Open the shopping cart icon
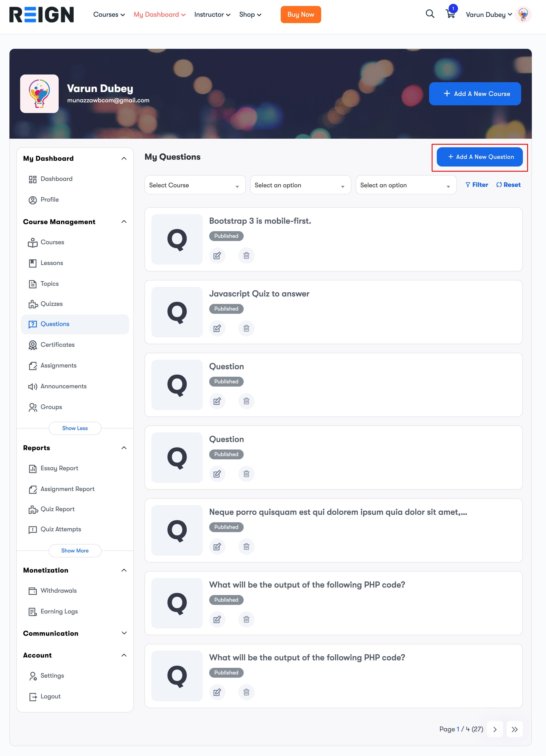Image resolution: width=546 pixels, height=756 pixels. [450, 14]
